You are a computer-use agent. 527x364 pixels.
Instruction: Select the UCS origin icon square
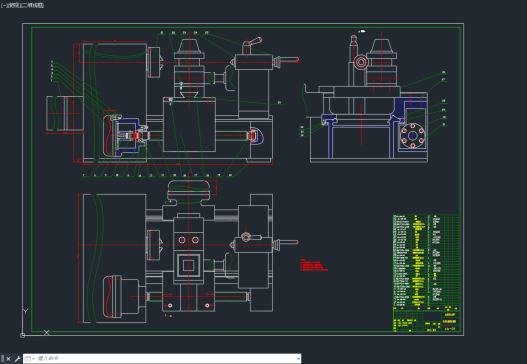pos(23,335)
